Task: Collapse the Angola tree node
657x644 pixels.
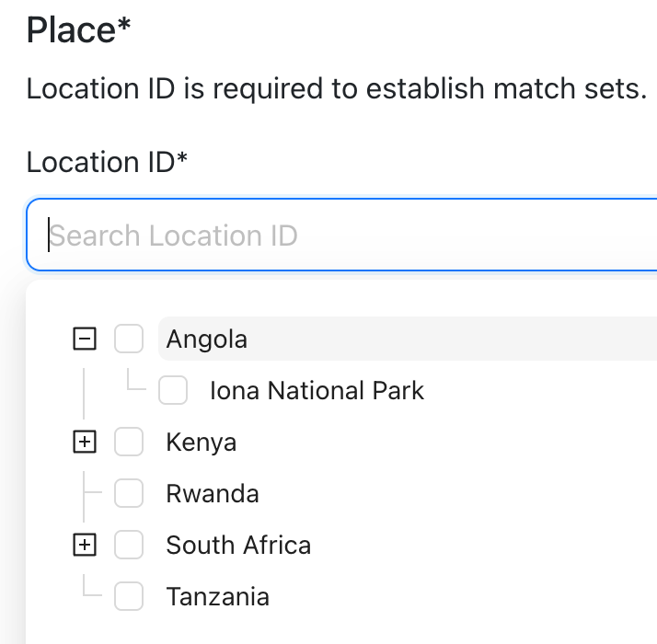Action: [x=84, y=339]
